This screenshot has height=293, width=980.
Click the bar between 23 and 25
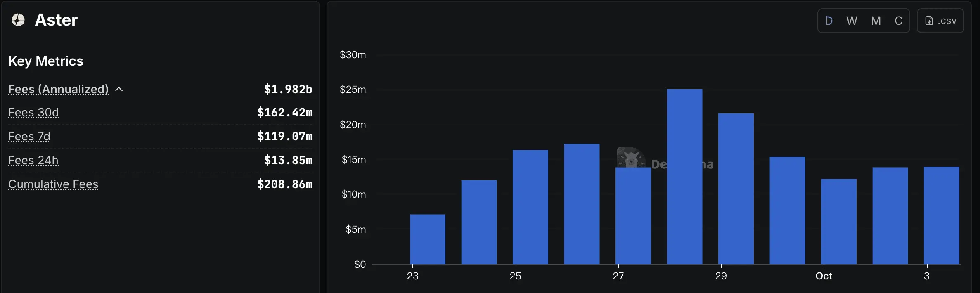point(479,222)
